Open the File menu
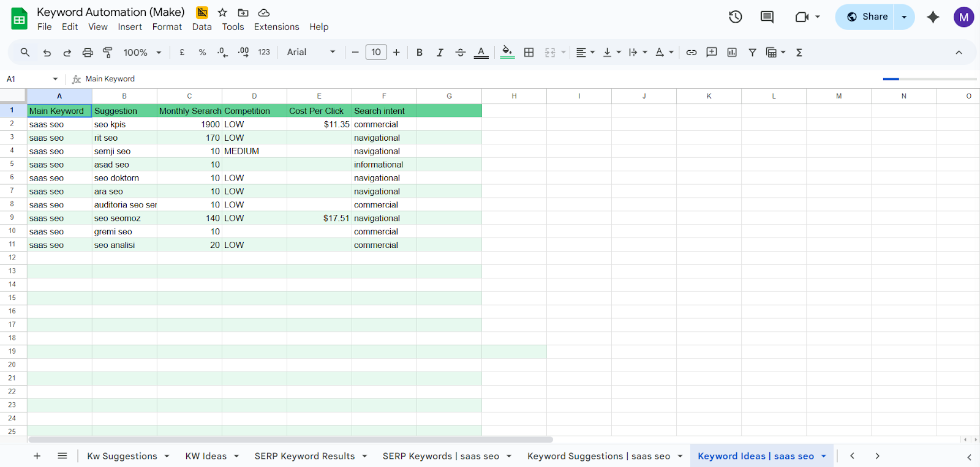 44,27
